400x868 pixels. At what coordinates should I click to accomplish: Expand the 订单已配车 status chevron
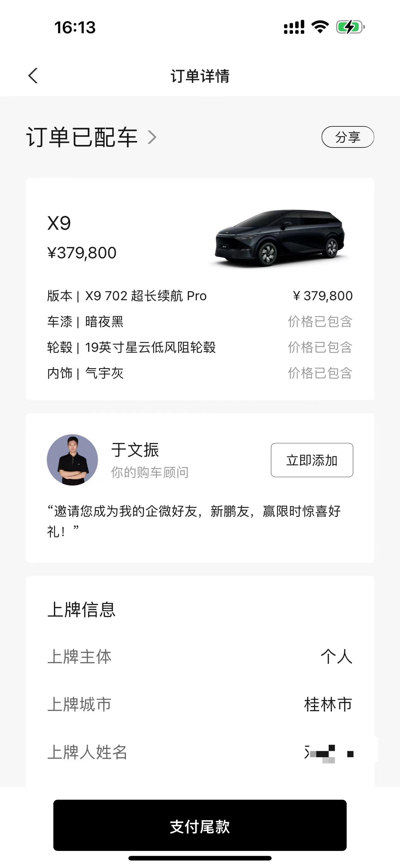[152, 137]
